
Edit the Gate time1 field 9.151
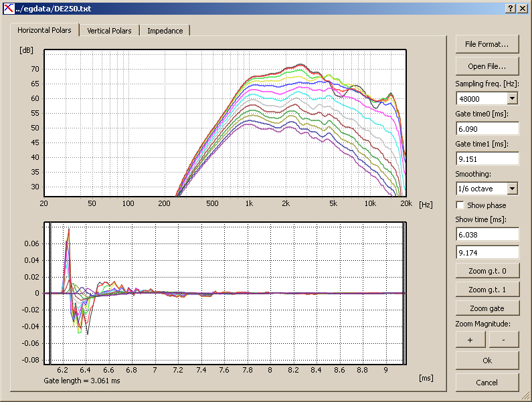click(x=487, y=159)
